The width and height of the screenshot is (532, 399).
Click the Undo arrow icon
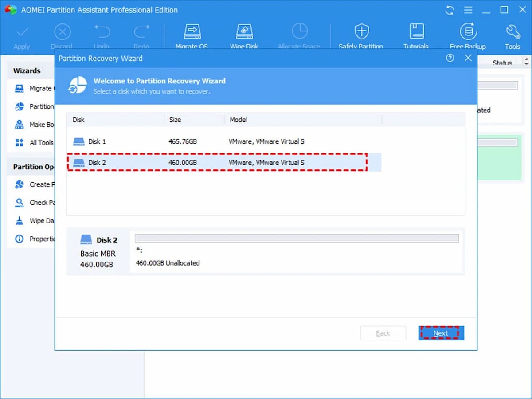pos(102,35)
